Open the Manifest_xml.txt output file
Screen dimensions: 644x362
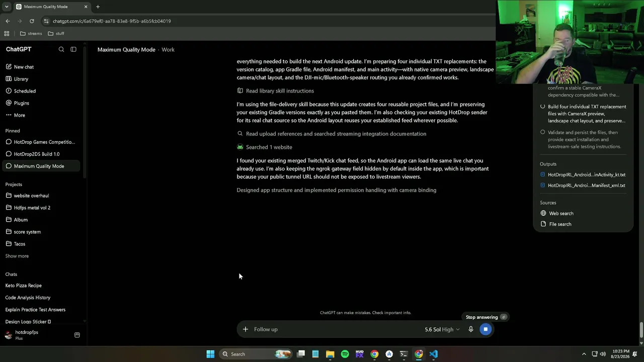pyautogui.click(x=583, y=186)
